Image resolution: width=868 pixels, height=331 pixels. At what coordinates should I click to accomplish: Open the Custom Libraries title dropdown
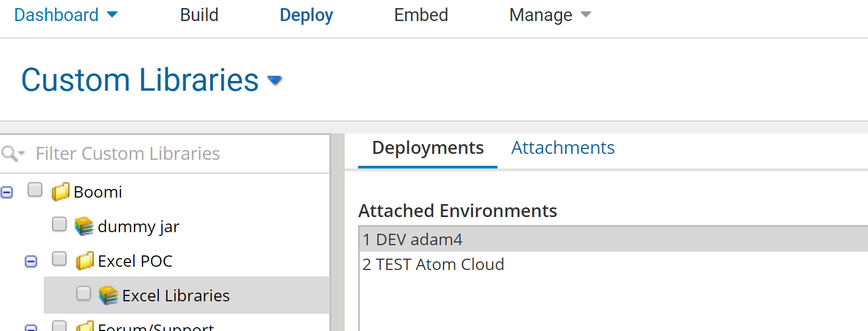coord(275,80)
